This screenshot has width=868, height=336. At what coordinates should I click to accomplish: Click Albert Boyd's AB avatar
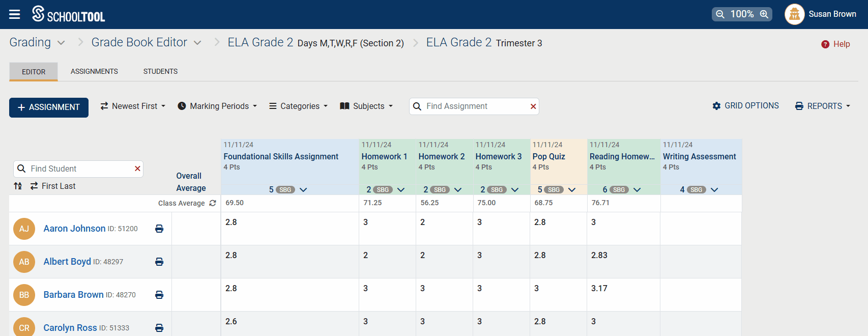point(24,262)
